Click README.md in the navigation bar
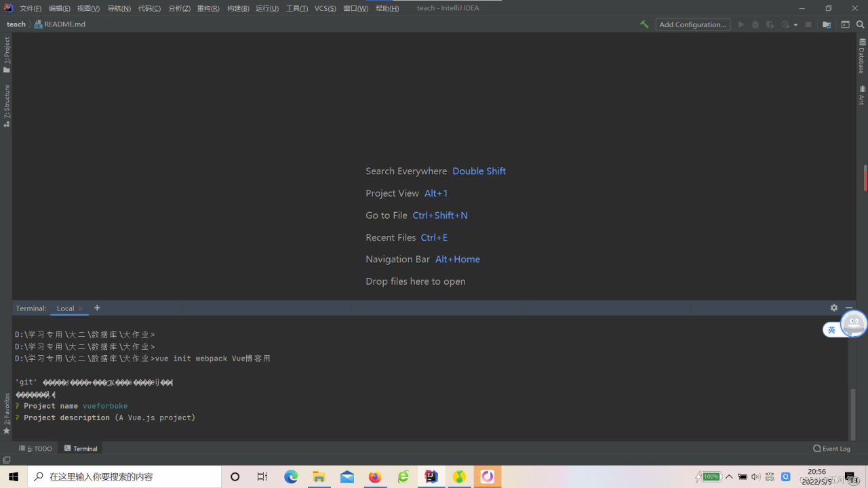Screen dimensions: 868x488 tap(60, 24)
